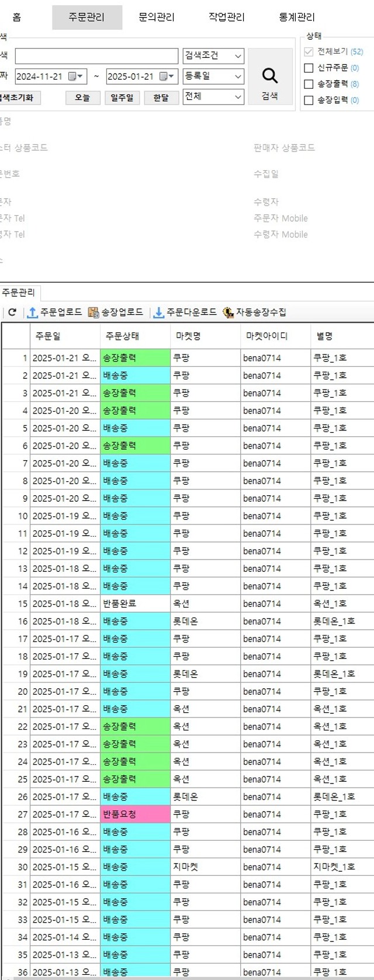Sort by the 주문상태 column header
This screenshot has height=980, width=374.
[135, 336]
